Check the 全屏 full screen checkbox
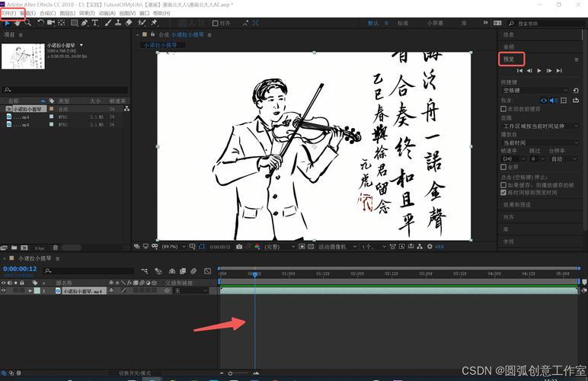Image resolution: width=588 pixels, height=381 pixels. click(503, 167)
